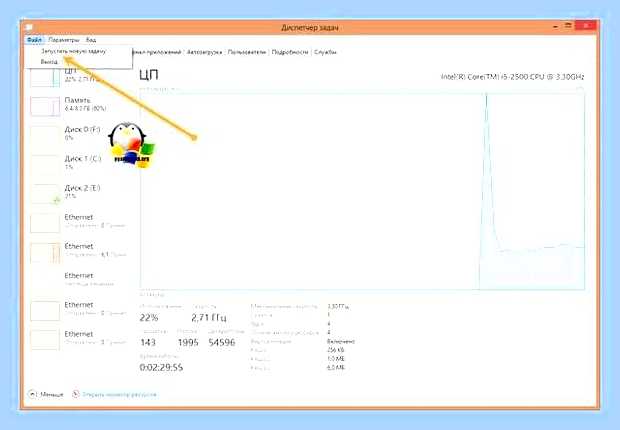Click the 256 КБ cache value

tap(336, 350)
